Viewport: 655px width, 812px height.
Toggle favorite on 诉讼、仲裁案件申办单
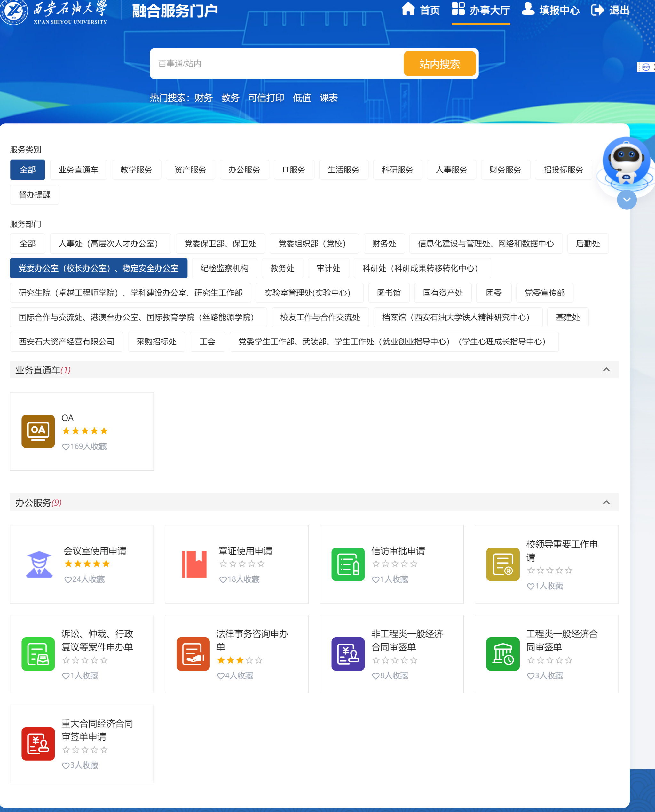[x=67, y=676]
